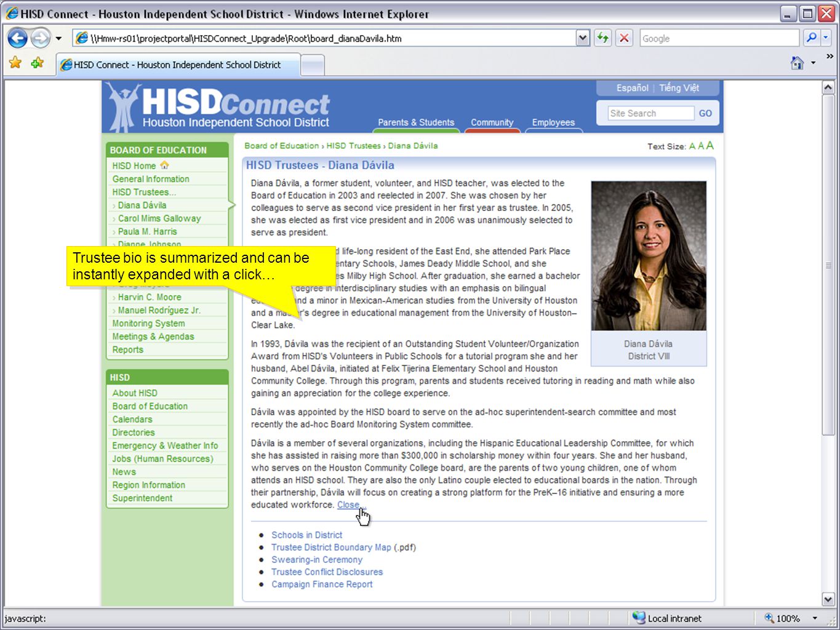840x630 pixels.
Task: Select Manuel Rodríguez Jr. in sidebar
Action: pyautogui.click(x=159, y=310)
